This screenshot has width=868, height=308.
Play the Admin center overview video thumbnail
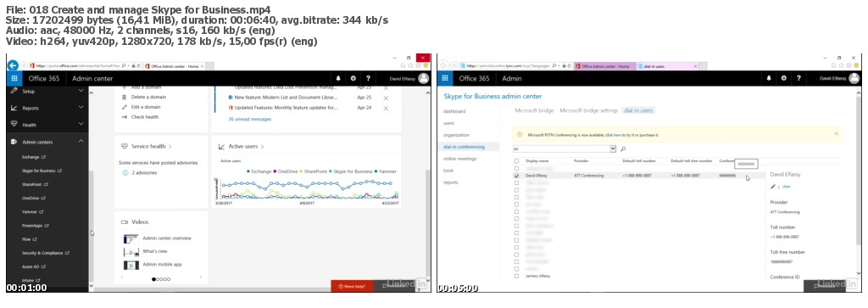131,238
